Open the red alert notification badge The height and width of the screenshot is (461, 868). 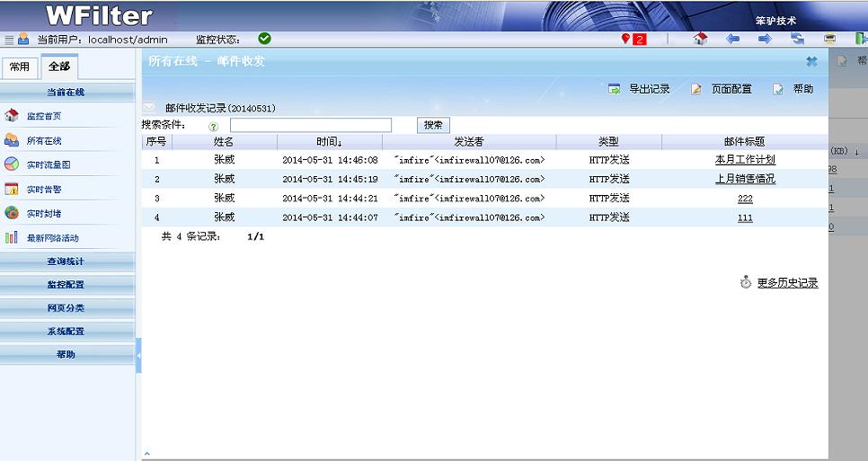[x=634, y=39]
